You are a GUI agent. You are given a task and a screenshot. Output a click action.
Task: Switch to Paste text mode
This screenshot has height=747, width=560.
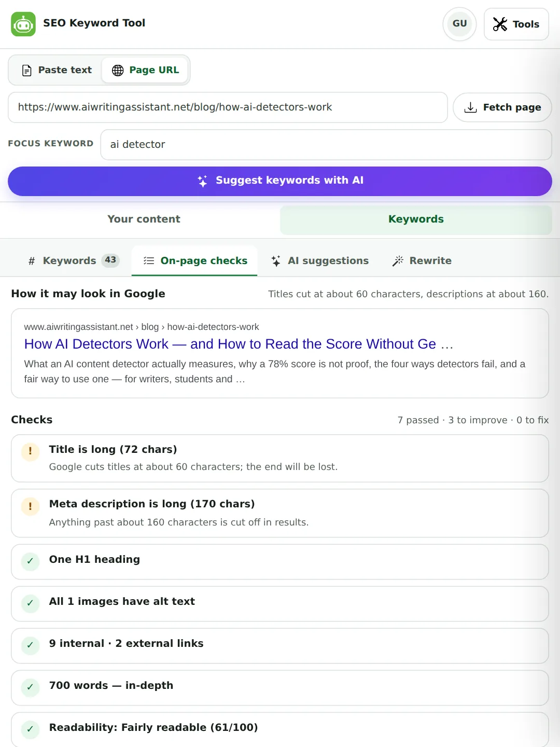click(57, 70)
